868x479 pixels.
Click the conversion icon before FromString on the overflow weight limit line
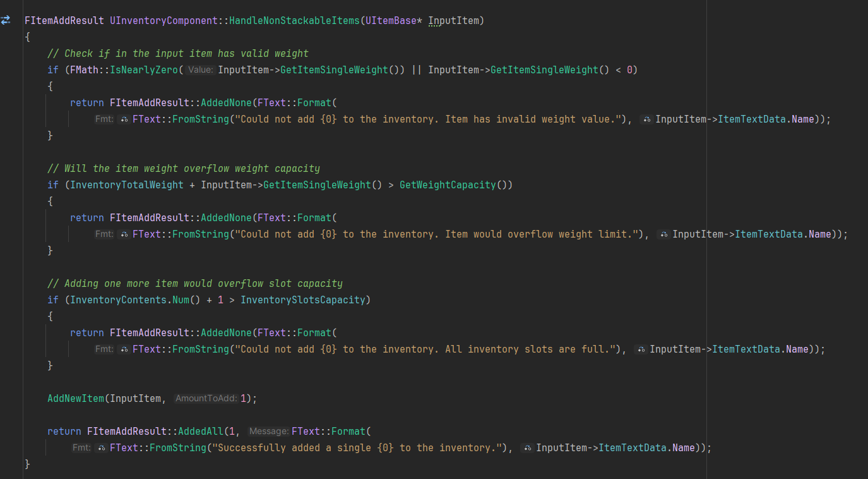[x=124, y=234]
